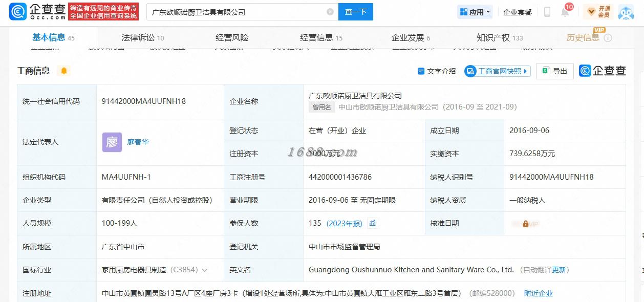Open the 文字介绍 view
The height and width of the screenshot is (302, 644).
pyautogui.click(x=437, y=71)
